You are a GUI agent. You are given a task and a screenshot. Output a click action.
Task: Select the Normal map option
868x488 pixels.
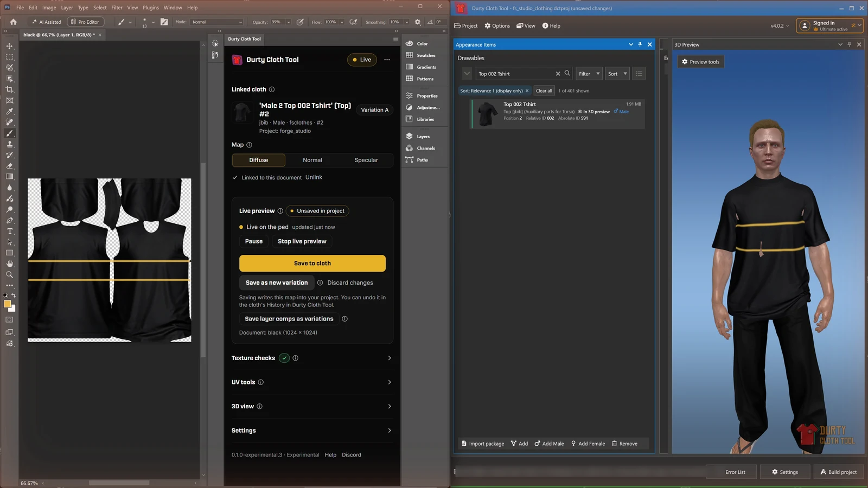[x=312, y=160]
